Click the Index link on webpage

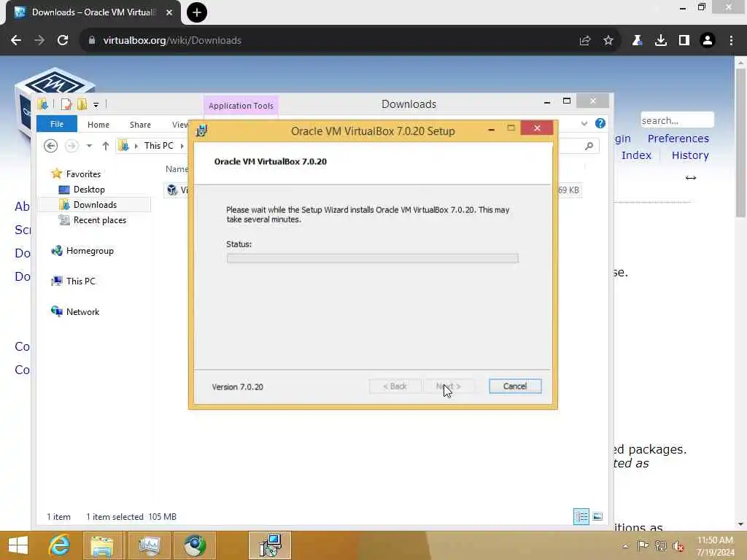pyautogui.click(x=636, y=155)
